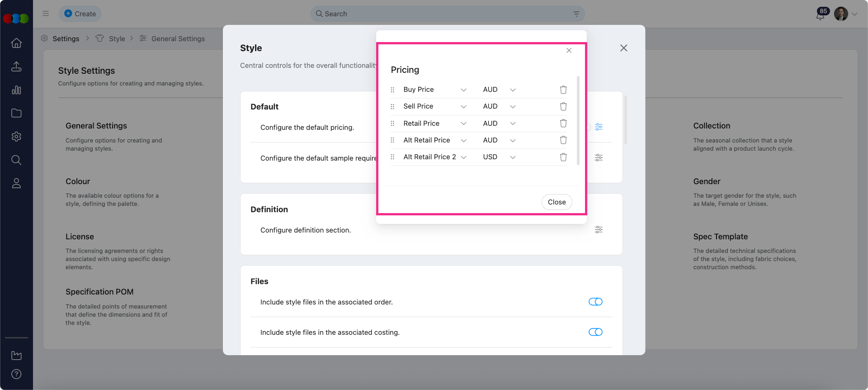Delete the Buy Price row
The width and height of the screenshot is (868, 390).
point(563,90)
